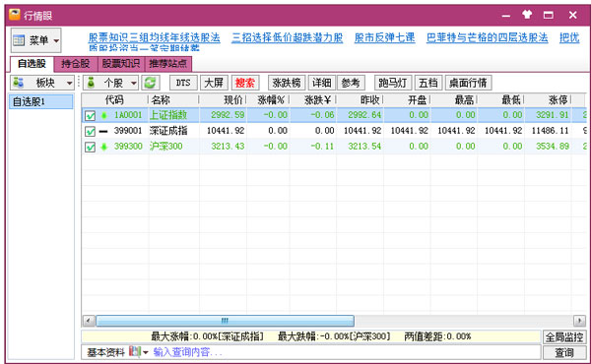Select the 沪深300 name cell
This screenshot has width=591, height=364.
click(166, 147)
